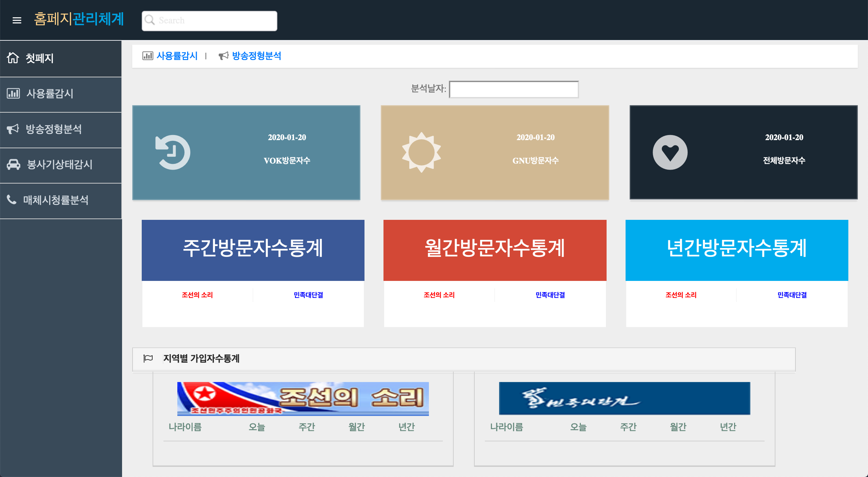
Task: Click the 분석날자 date input field
Action: pos(514,89)
